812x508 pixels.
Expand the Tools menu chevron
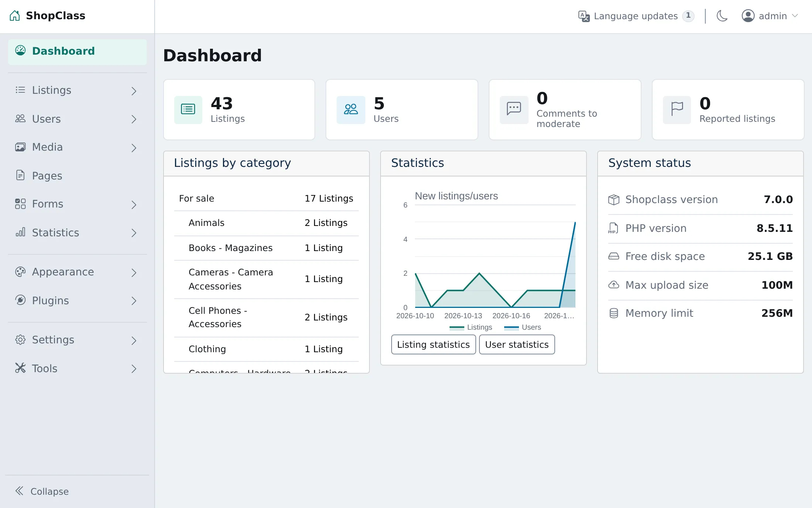pyautogui.click(x=134, y=368)
